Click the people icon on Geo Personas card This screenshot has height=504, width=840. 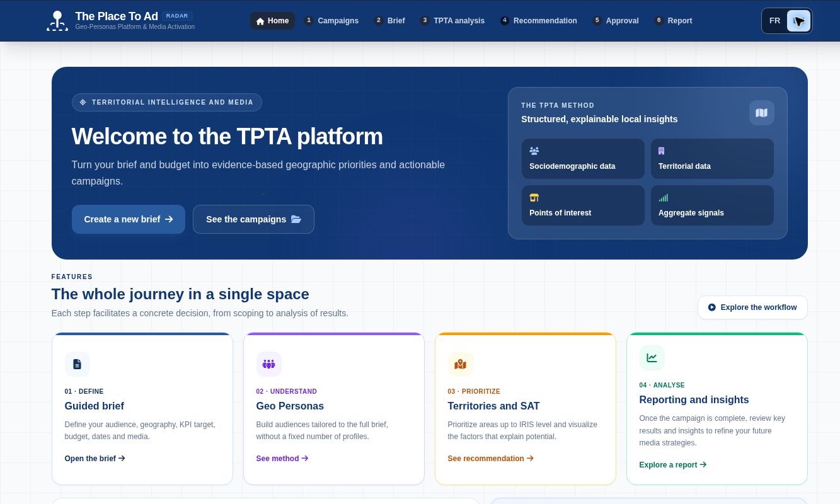[268, 364]
